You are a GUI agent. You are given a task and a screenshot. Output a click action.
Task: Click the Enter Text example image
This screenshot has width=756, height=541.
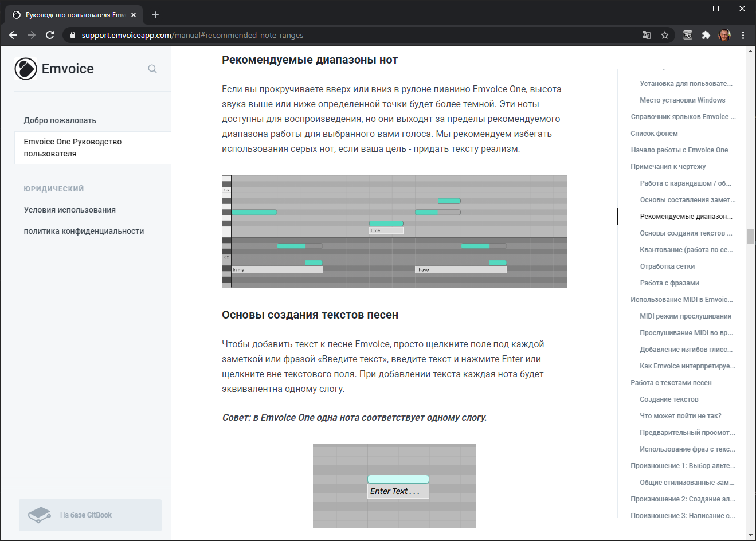[394, 486]
